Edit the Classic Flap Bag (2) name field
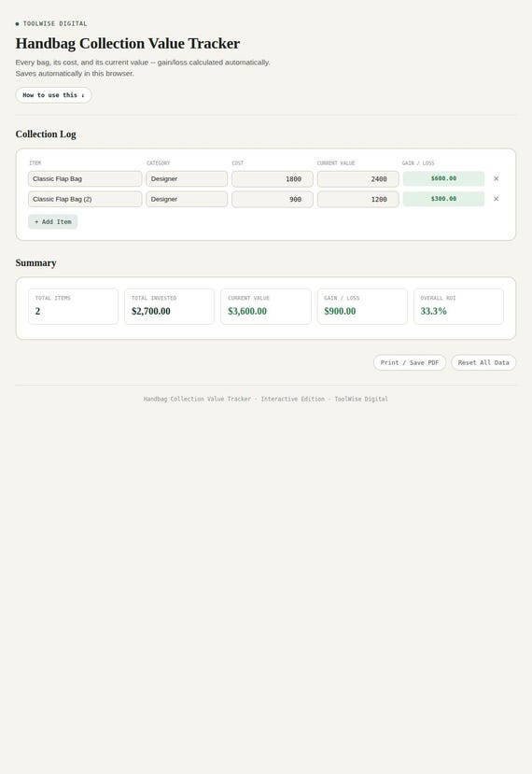The width and height of the screenshot is (532, 774). 85,199
